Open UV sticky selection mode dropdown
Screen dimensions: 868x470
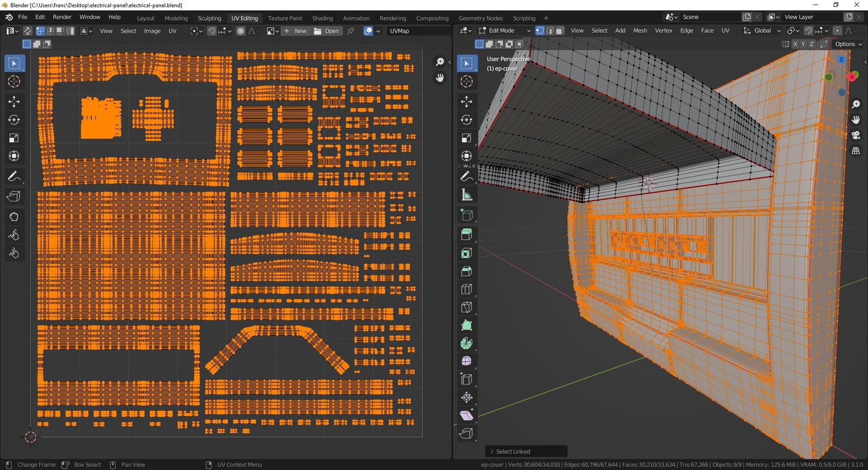[x=86, y=31]
